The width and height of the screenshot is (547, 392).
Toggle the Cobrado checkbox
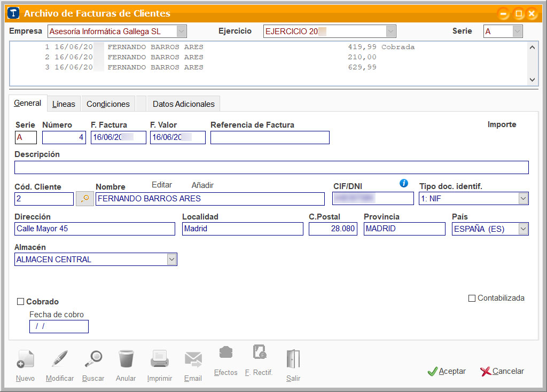pos(21,302)
